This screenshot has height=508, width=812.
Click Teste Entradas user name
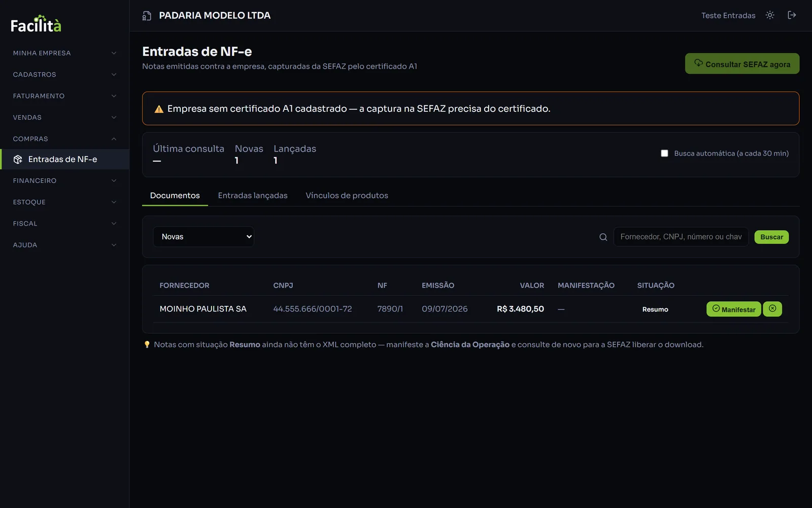tap(728, 16)
